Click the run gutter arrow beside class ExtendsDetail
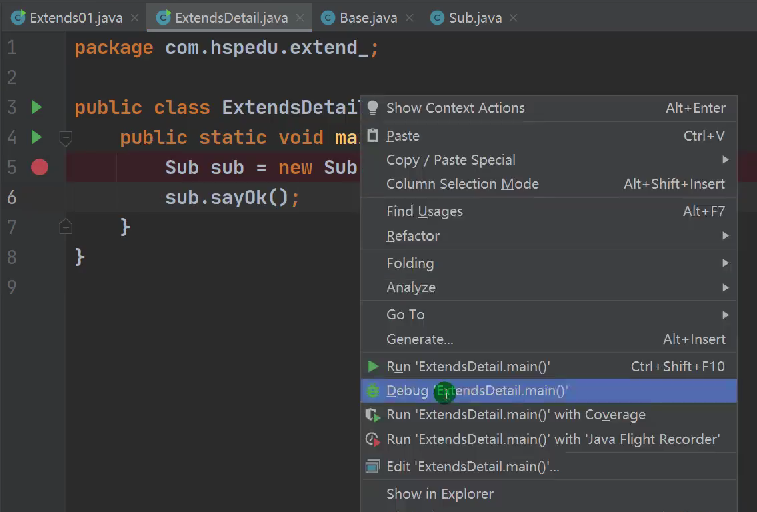 point(37,107)
